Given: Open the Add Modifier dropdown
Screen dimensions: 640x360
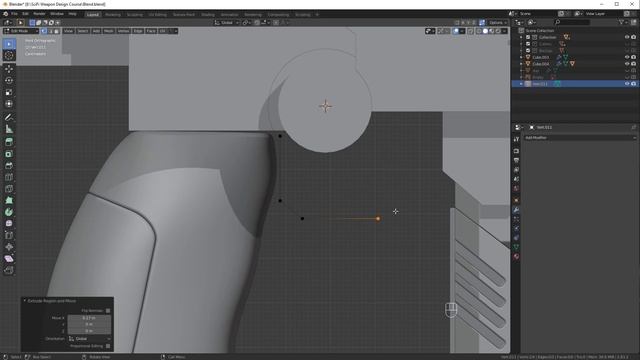Looking at the screenshot, I should [x=580, y=138].
